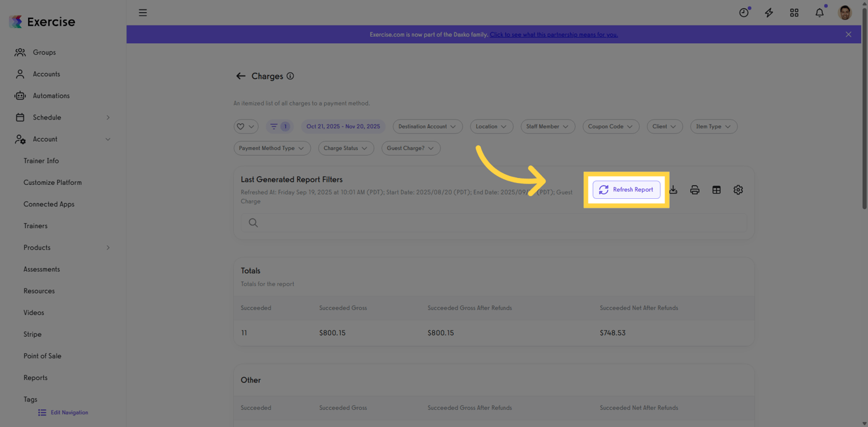Screen dimensions: 868x427
Task: Click the download report icon
Action: click(x=673, y=190)
